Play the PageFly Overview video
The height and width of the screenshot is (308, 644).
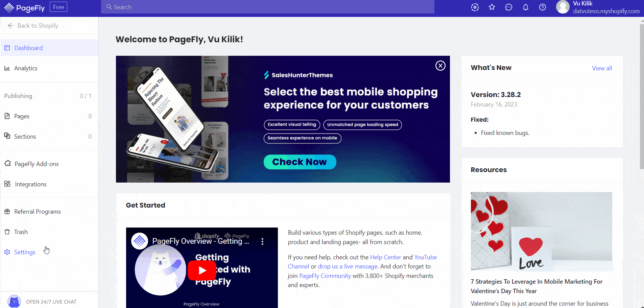(202, 270)
